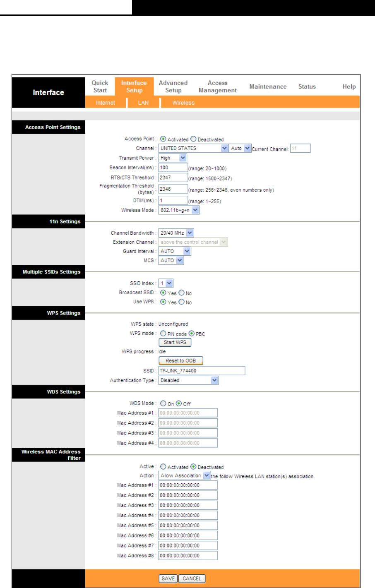The width and height of the screenshot is (375, 588).
Task: Click the filter Mac Address #7 field
Action: 188,545
